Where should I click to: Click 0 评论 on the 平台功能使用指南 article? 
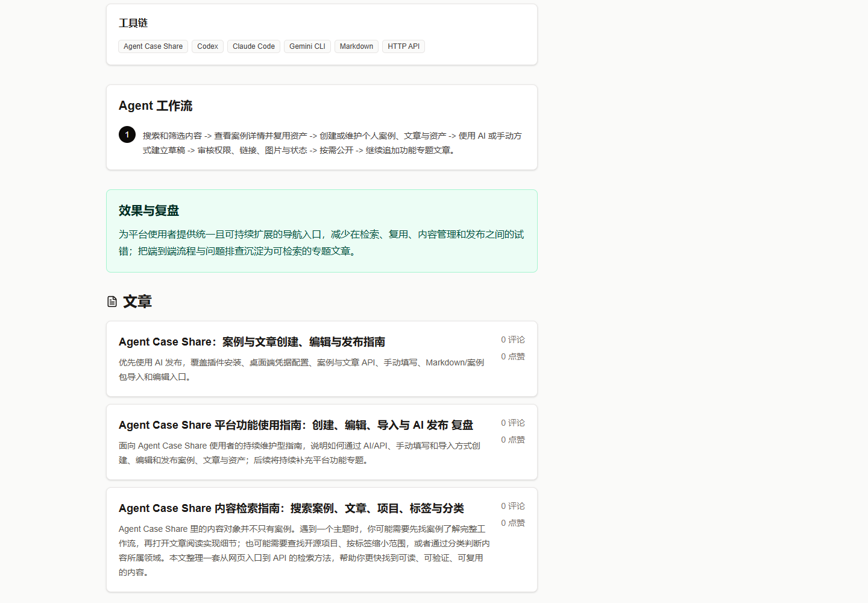513,423
